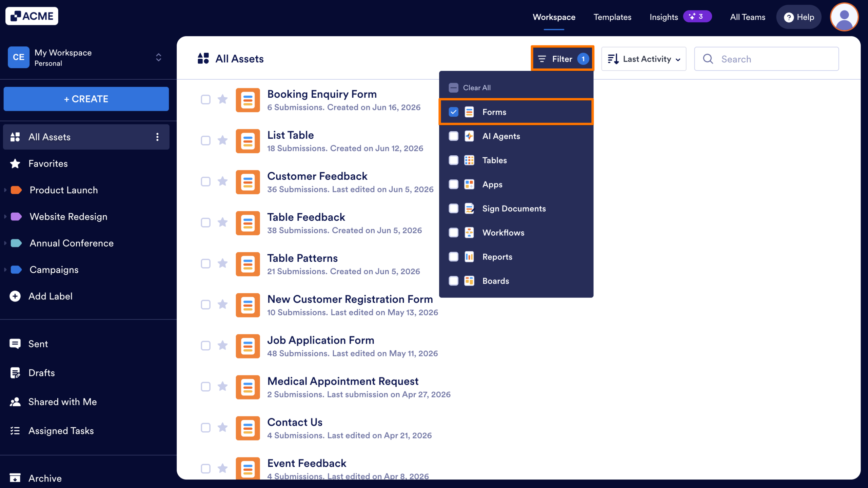Open the user profile avatar

click(844, 17)
